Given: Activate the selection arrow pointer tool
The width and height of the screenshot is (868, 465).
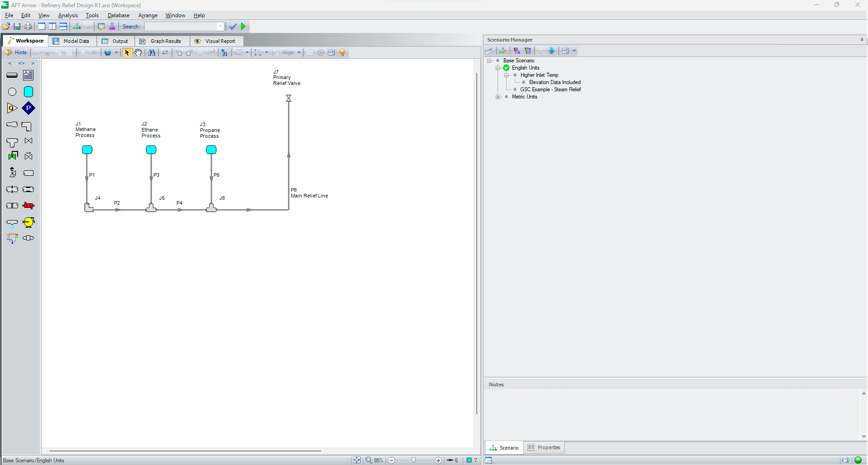Looking at the screenshot, I should point(127,52).
